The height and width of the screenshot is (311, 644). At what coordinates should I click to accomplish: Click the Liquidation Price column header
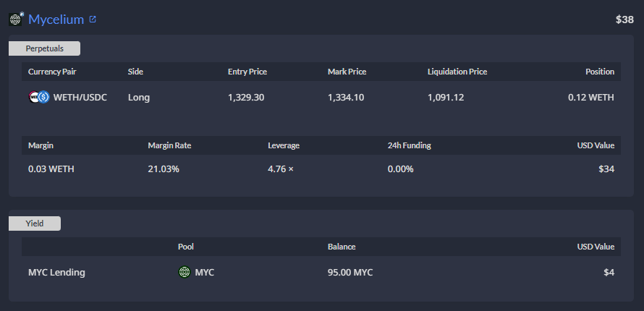[x=457, y=72]
